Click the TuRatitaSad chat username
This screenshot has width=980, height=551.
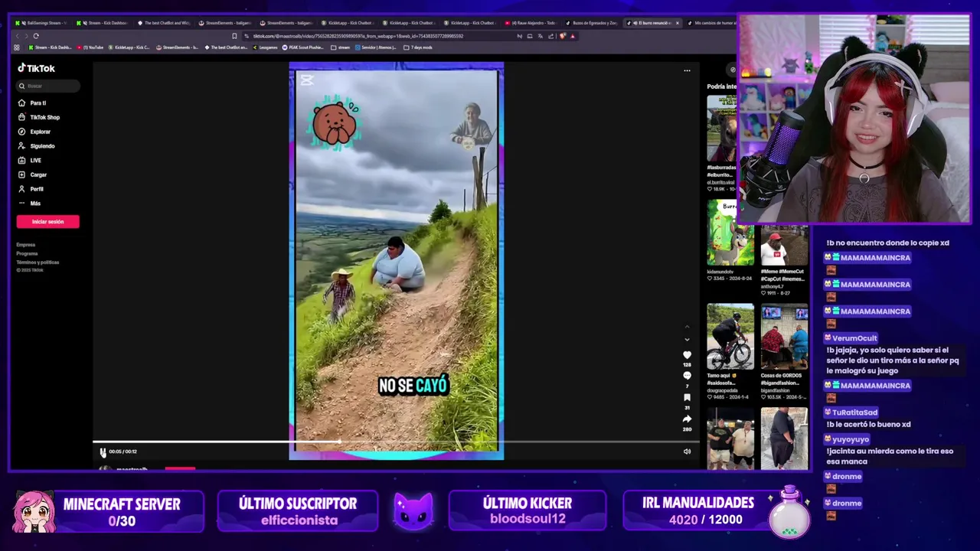854,412
